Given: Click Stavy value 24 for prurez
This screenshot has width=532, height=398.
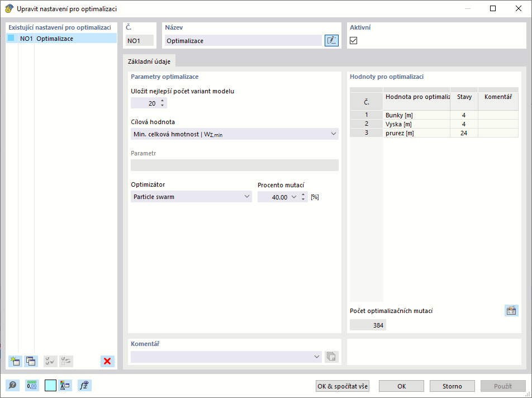Looking at the screenshot, I should click(464, 132).
